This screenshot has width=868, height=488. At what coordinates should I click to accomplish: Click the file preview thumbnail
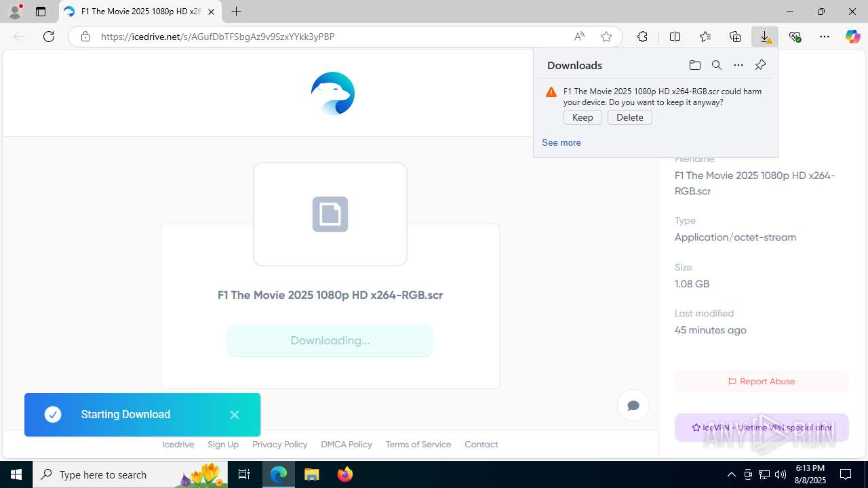(330, 214)
